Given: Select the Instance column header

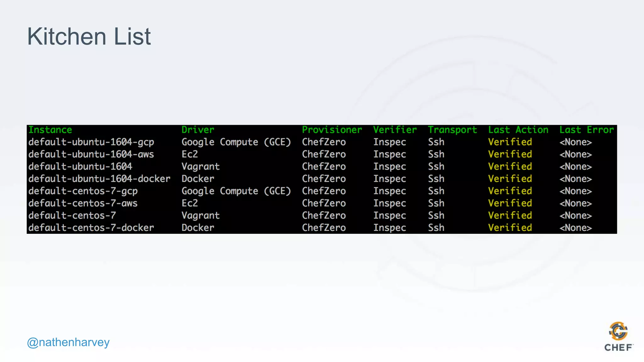Looking at the screenshot, I should pos(50,130).
